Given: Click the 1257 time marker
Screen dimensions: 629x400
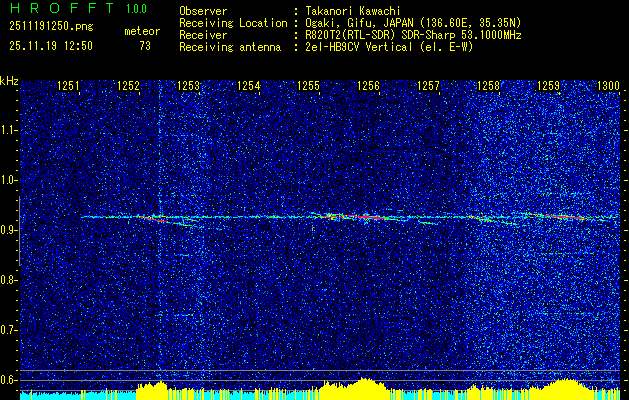Looking at the screenshot, I should point(428,85).
